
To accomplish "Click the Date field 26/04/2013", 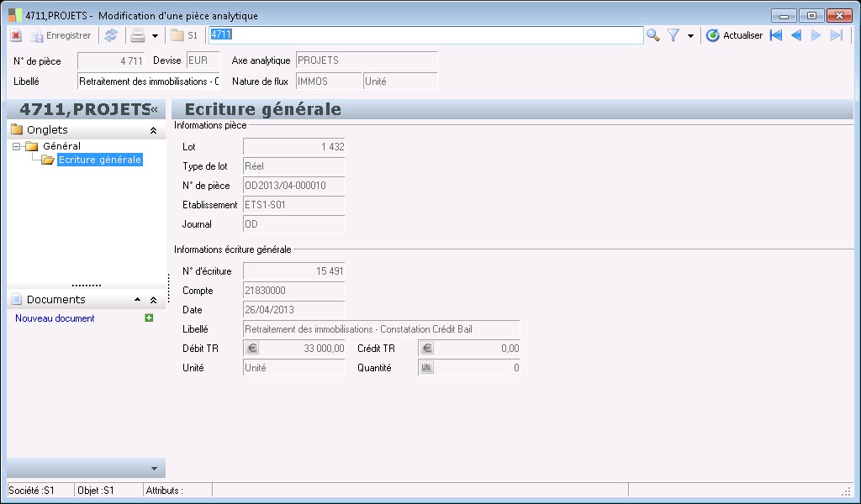I will (x=293, y=310).
